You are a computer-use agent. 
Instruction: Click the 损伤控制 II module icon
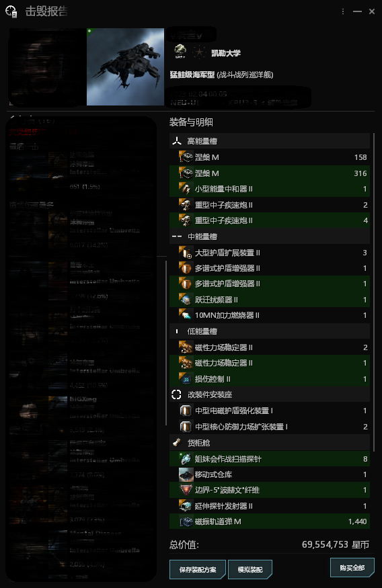pos(186,379)
